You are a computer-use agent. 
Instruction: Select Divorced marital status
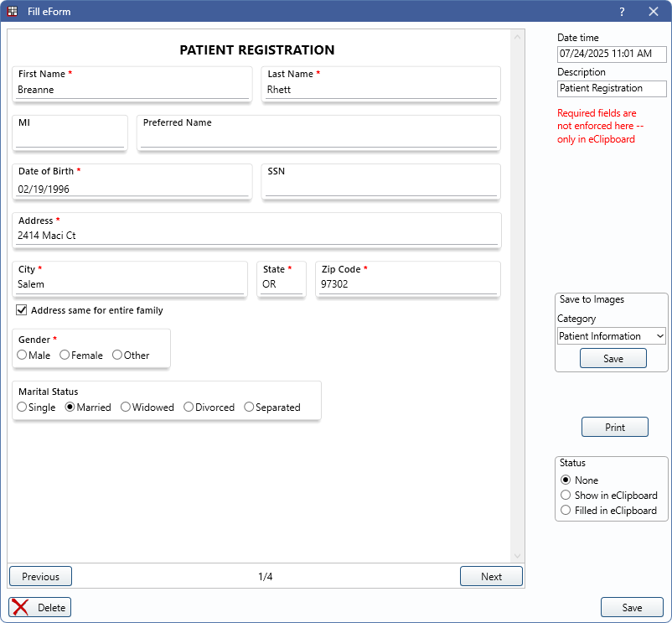click(189, 408)
